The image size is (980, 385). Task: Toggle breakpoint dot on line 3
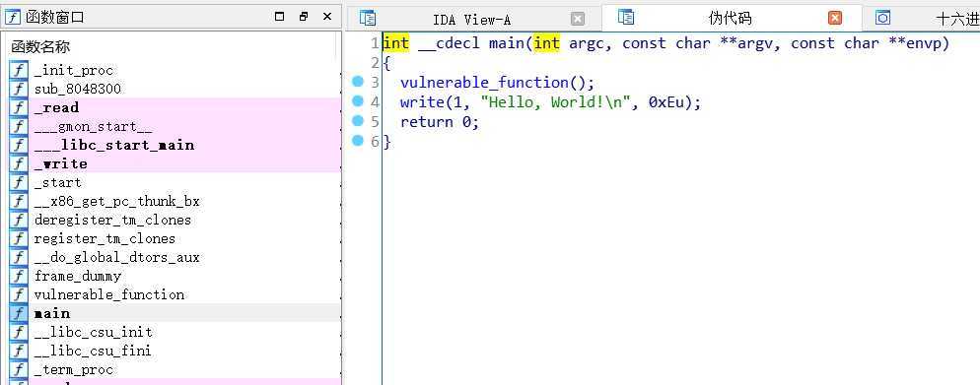pyautogui.click(x=358, y=81)
